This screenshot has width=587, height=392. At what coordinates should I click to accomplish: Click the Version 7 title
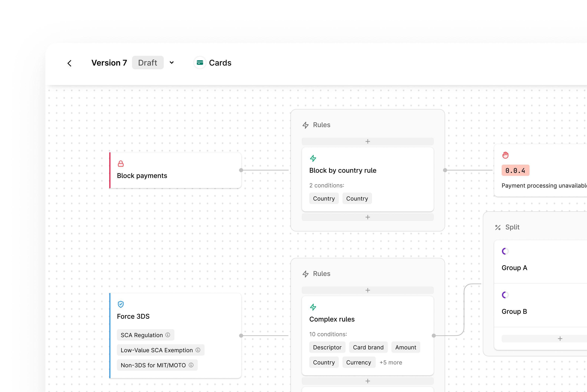tap(109, 63)
